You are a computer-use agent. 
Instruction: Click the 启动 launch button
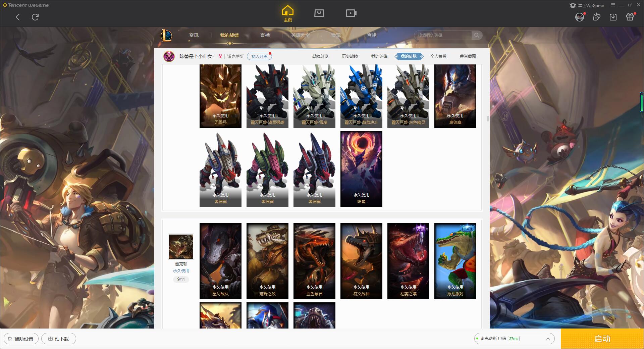[x=602, y=339]
